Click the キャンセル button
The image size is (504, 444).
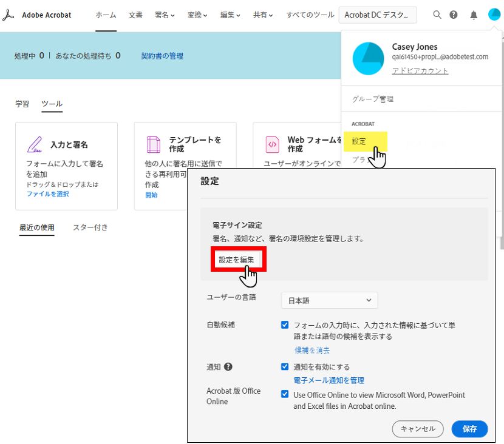coord(418,429)
